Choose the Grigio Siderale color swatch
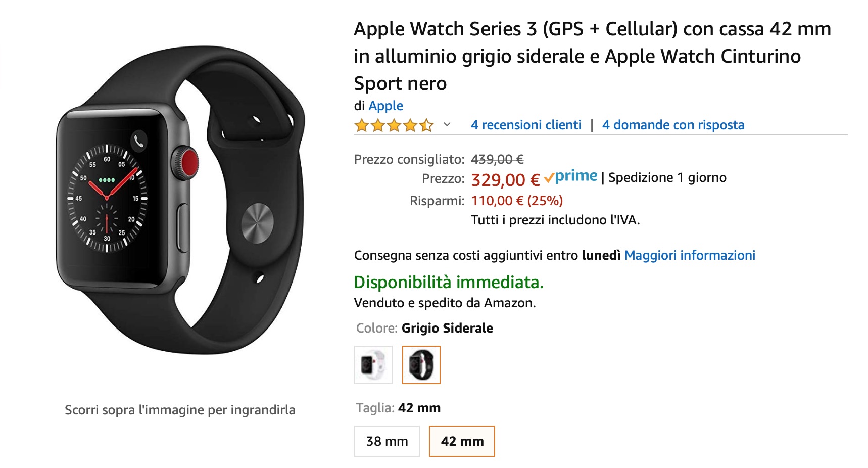Image resolution: width=868 pixels, height=468 pixels. [421, 365]
